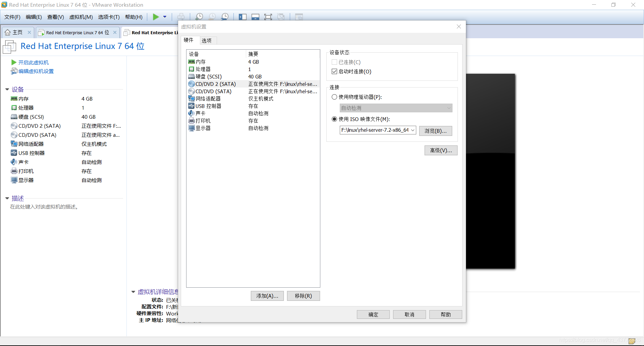Toggle the 启动时连接(O) checkbox

coord(334,71)
